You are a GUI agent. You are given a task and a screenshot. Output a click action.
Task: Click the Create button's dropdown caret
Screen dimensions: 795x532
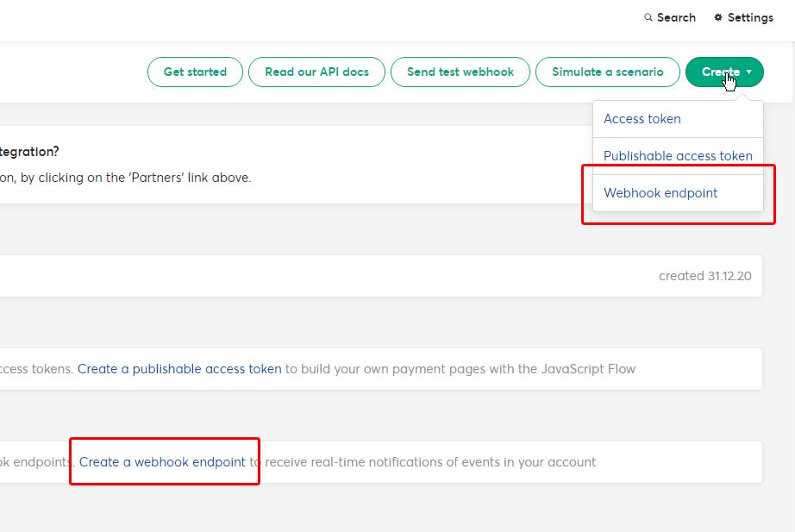tap(748, 72)
